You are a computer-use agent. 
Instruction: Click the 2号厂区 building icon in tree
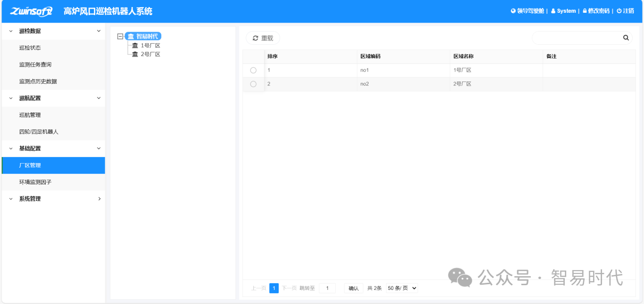135,54
